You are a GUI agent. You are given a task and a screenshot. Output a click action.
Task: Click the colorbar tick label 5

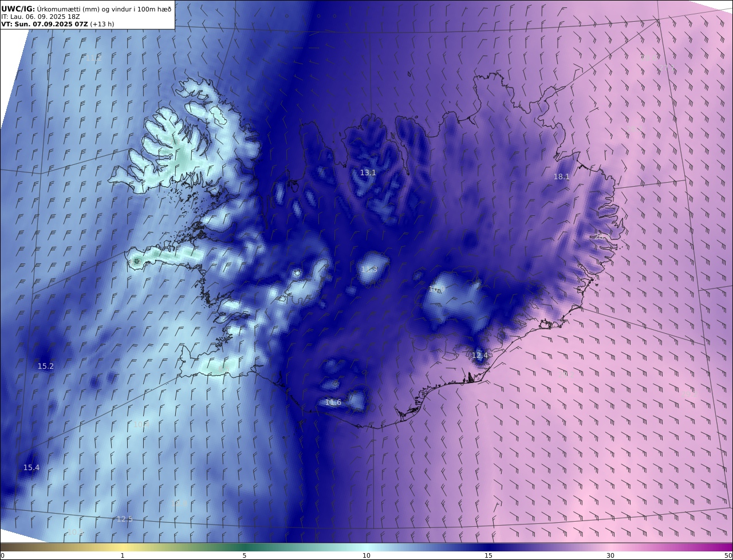[245, 555]
